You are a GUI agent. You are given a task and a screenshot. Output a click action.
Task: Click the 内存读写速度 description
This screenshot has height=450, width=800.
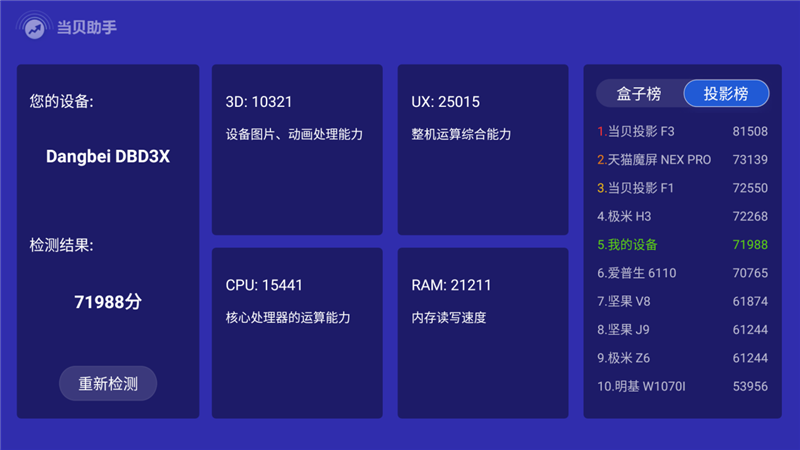449,317
